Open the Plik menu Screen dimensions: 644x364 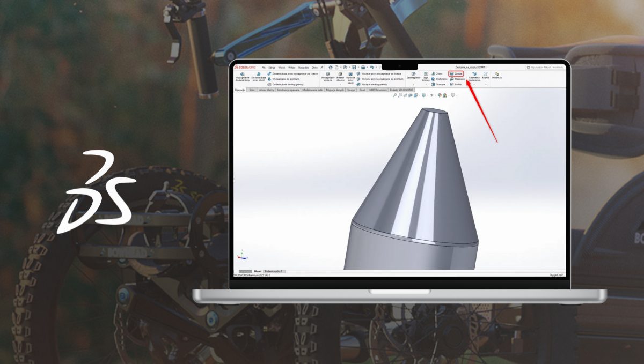pos(264,68)
